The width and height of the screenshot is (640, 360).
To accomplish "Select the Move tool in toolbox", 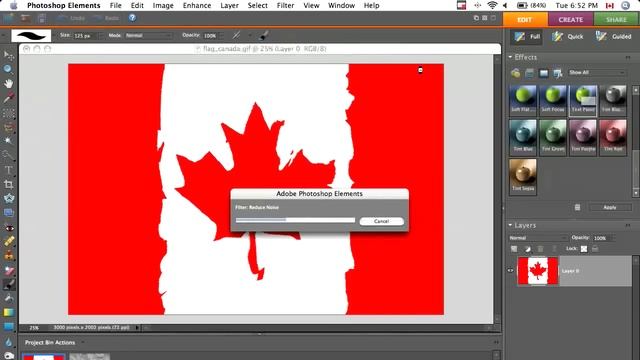I will tap(8, 55).
